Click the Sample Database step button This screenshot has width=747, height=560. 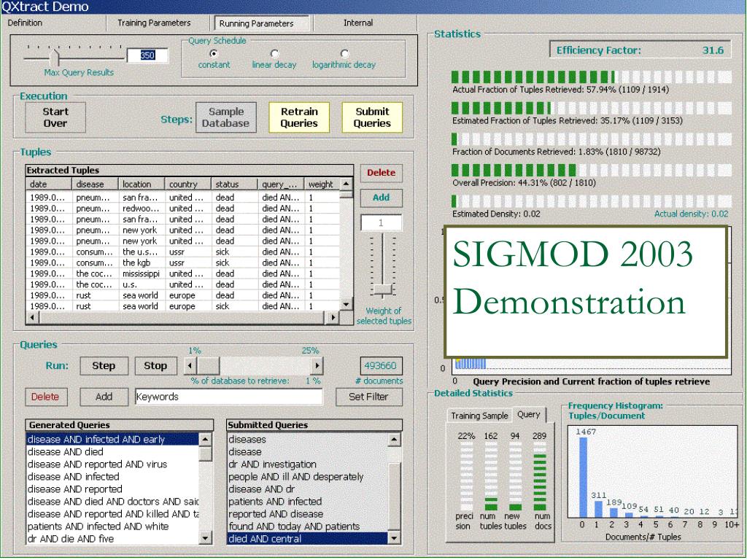point(226,117)
